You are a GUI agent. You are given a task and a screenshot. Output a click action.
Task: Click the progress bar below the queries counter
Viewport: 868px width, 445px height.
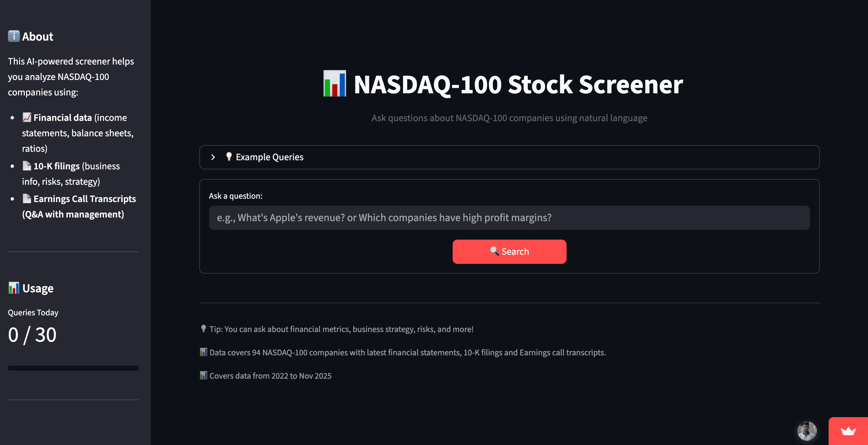click(x=73, y=368)
